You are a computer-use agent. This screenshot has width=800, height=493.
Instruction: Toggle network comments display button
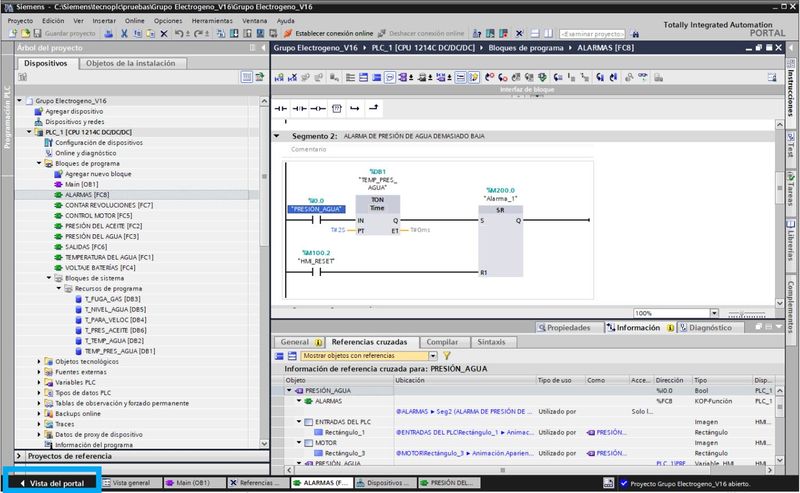460,78
